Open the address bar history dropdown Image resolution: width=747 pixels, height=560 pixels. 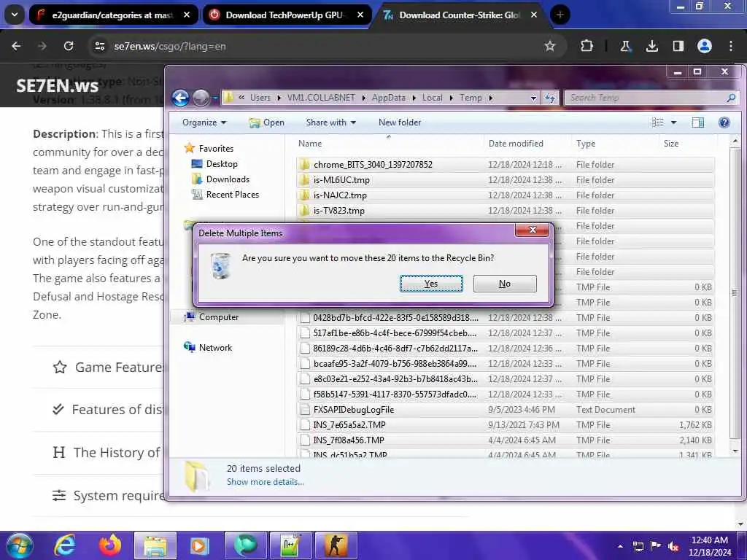(533, 98)
